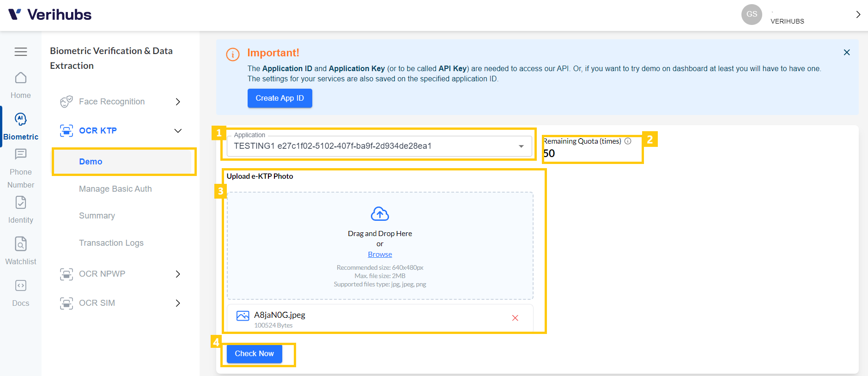Click the remaining quota value 50
This screenshot has width=868, height=376.
(549, 153)
